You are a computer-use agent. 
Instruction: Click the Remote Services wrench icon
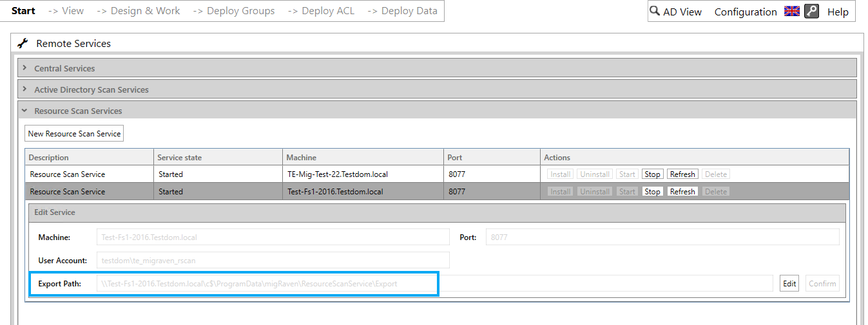(23, 43)
